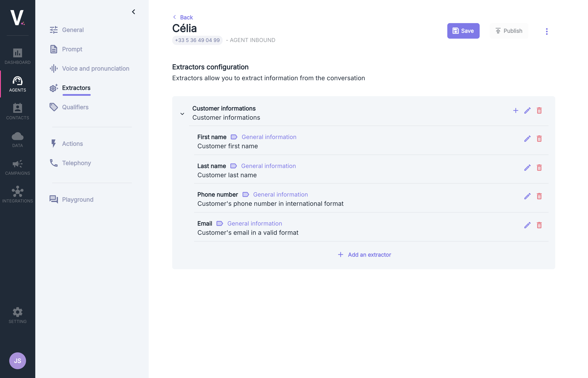Image resolution: width=588 pixels, height=378 pixels.
Task: Open Setting gear in sidebar
Action: pyautogui.click(x=17, y=315)
